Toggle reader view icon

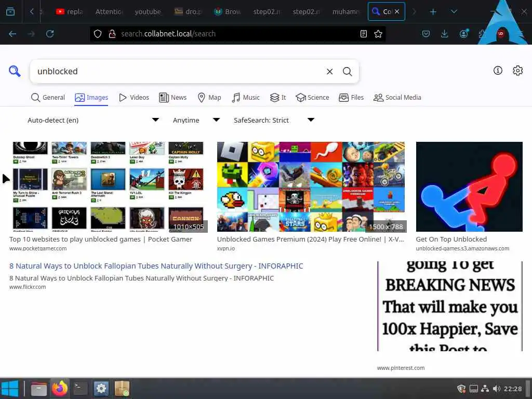363,34
